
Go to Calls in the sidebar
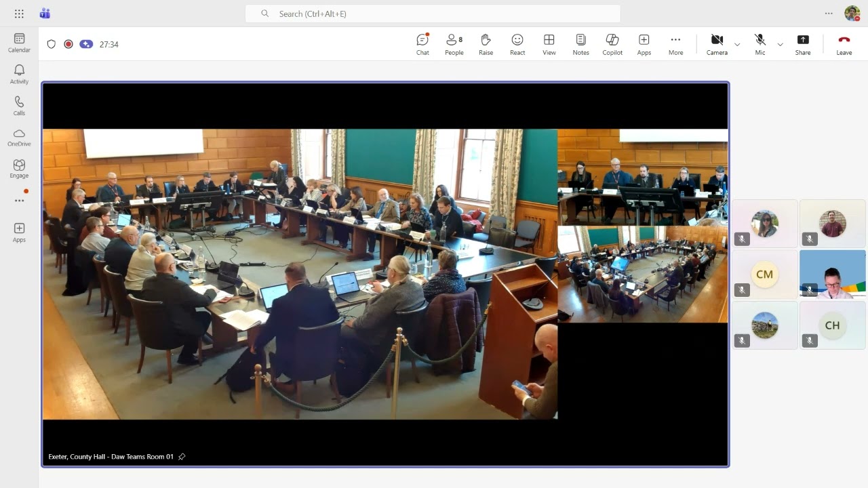[19, 106]
